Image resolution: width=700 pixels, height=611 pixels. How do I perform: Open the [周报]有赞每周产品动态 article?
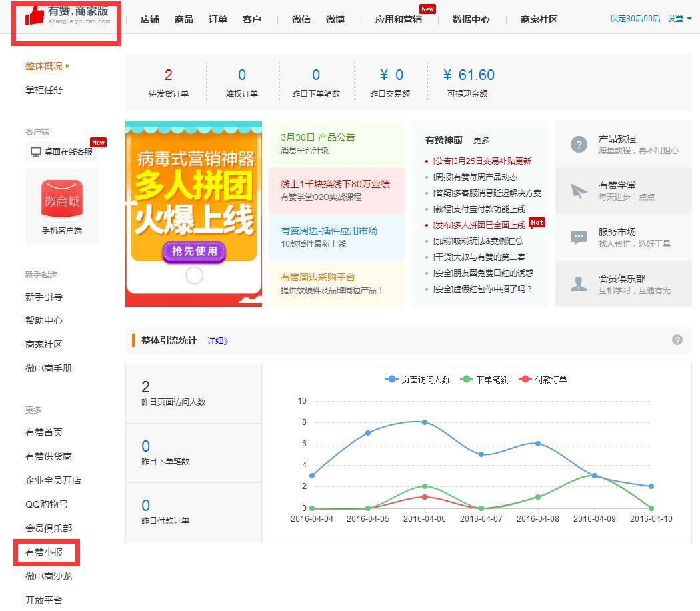pyautogui.click(x=475, y=177)
